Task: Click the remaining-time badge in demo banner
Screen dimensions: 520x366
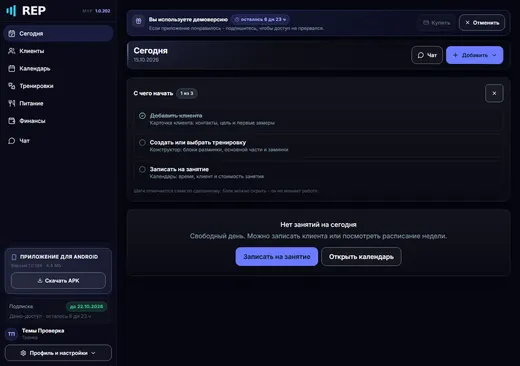Action: tap(260, 19)
